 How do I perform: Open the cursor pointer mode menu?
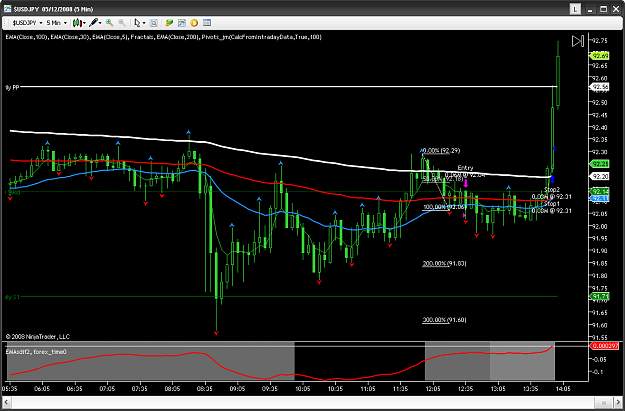point(139,23)
